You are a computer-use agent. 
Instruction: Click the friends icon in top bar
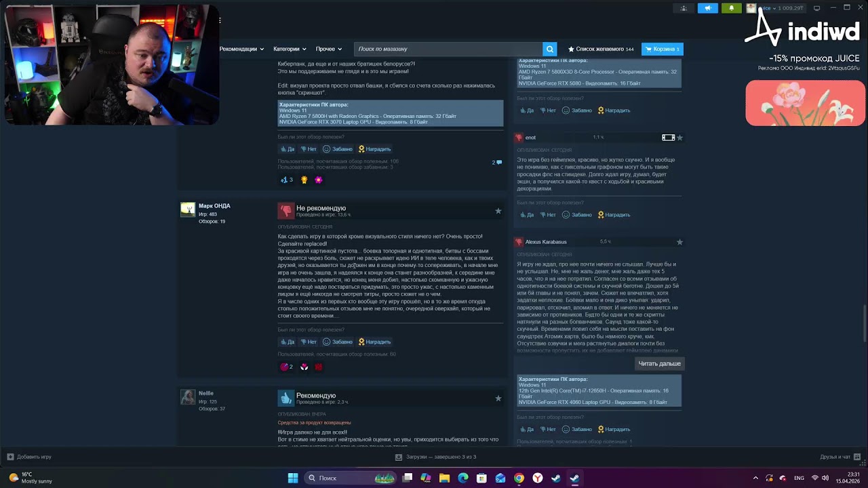pos(684,8)
